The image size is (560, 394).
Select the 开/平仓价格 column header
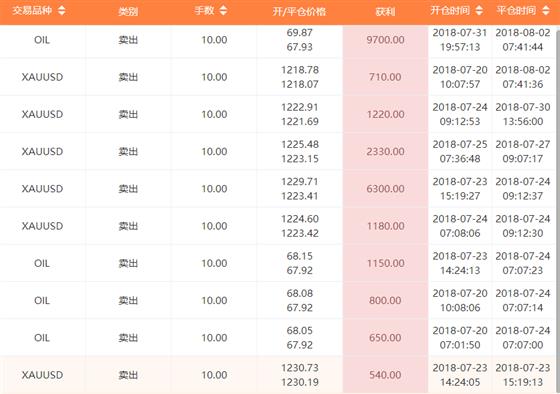pyautogui.click(x=299, y=11)
